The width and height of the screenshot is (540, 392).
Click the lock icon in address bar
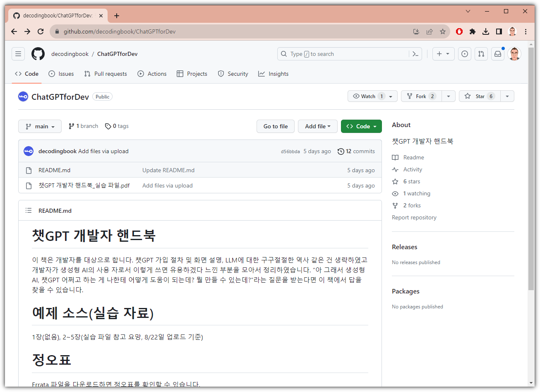pyautogui.click(x=57, y=31)
